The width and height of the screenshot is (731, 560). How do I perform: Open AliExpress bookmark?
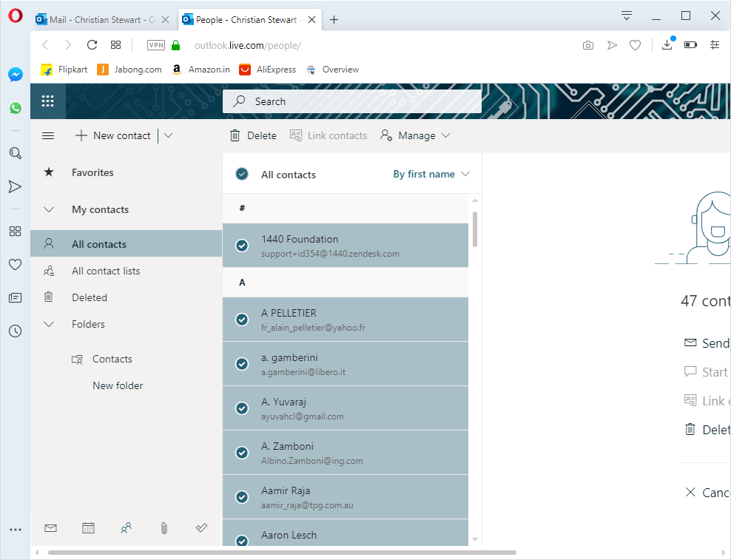tap(268, 70)
